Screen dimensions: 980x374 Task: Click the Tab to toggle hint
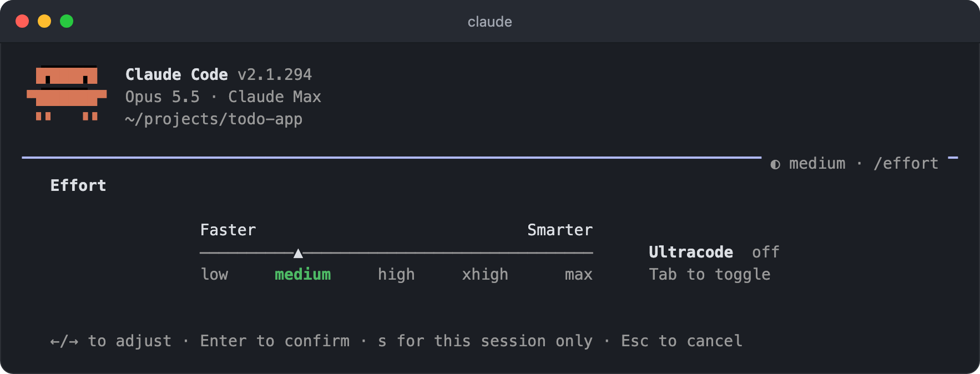pyautogui.click(x=710, y=274)
